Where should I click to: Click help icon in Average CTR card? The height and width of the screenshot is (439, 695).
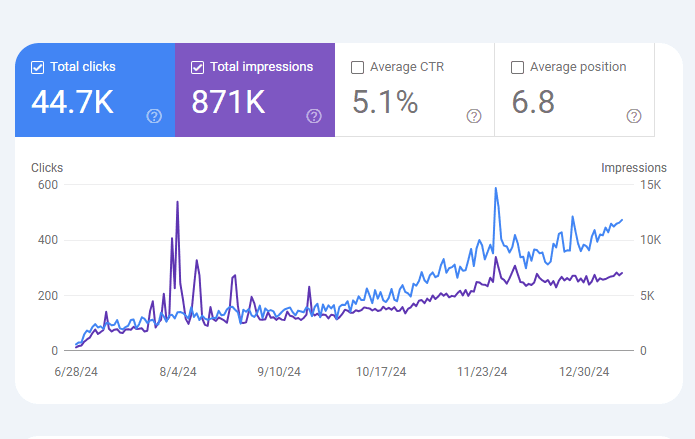[x=474, y=116]
